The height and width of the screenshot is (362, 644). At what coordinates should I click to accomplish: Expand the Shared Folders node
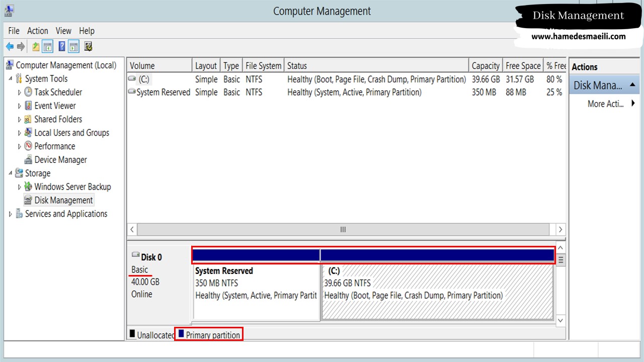[x=20, y=120]
